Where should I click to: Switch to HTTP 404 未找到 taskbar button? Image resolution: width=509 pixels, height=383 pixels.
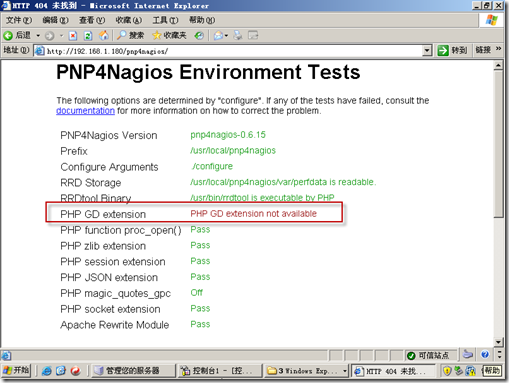(x=393, y=371)
